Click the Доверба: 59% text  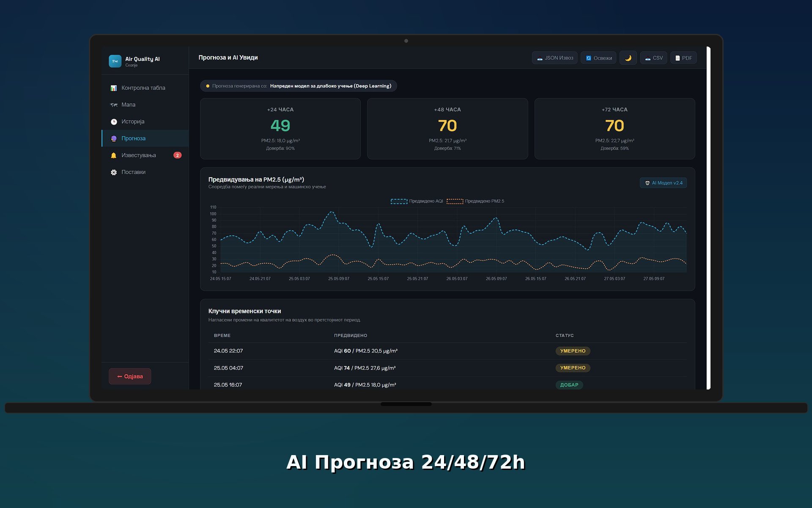614,149
